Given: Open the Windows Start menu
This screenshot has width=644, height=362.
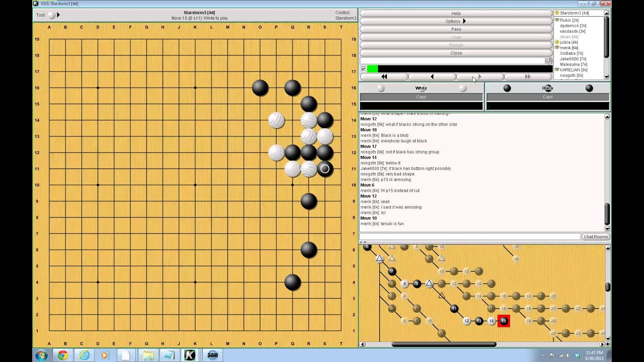Looking at the screenshot, I should 41,355.
